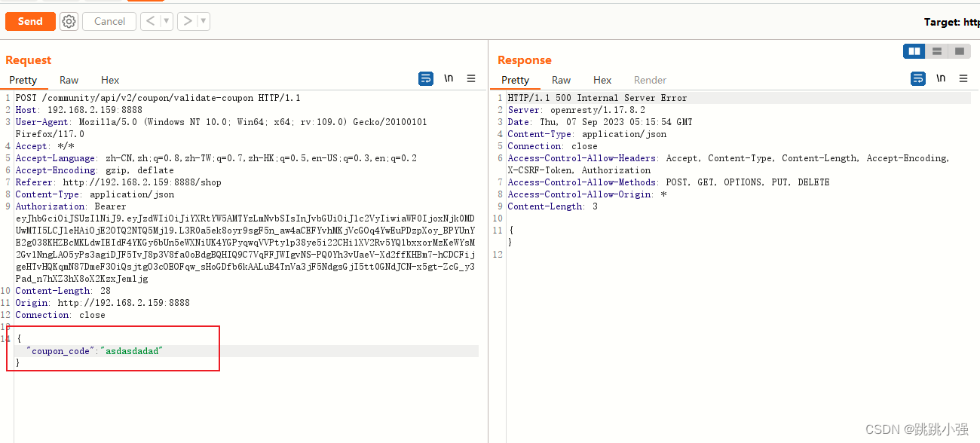Image resolution: width=980 pixels, height=443 pixels.
Task: Click the POST /community/api/v2/coupon/validate-coupon line
Action: (x=158, y=98)
